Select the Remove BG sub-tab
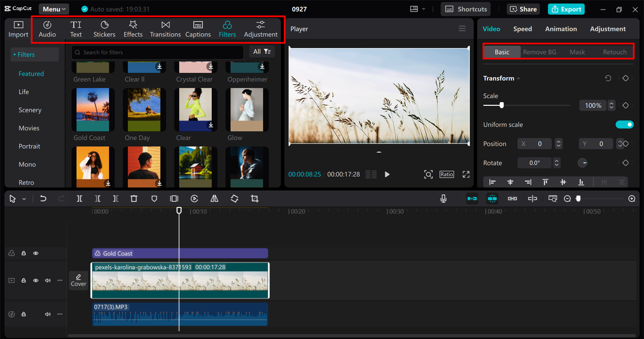644x339 pixels. pos(539,52)
